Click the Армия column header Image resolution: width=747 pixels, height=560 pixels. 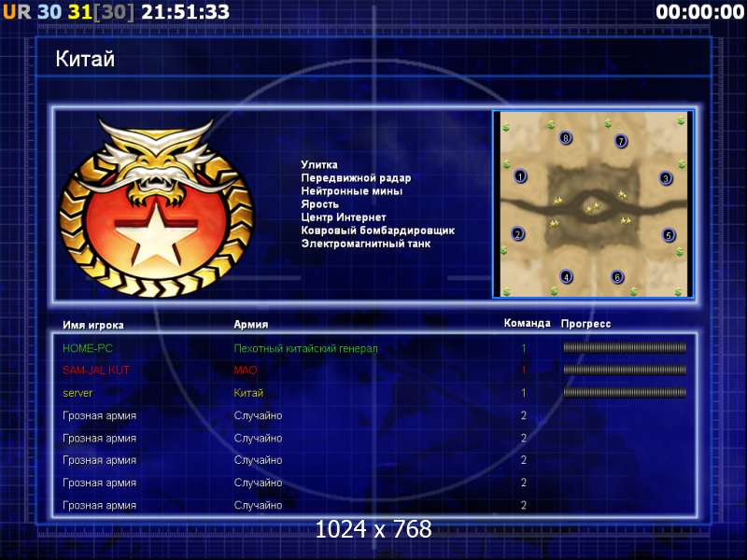(251, 325)
